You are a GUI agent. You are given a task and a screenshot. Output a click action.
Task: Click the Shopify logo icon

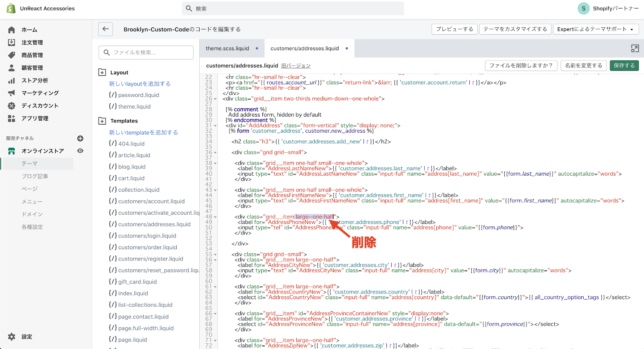coord(11,8)
